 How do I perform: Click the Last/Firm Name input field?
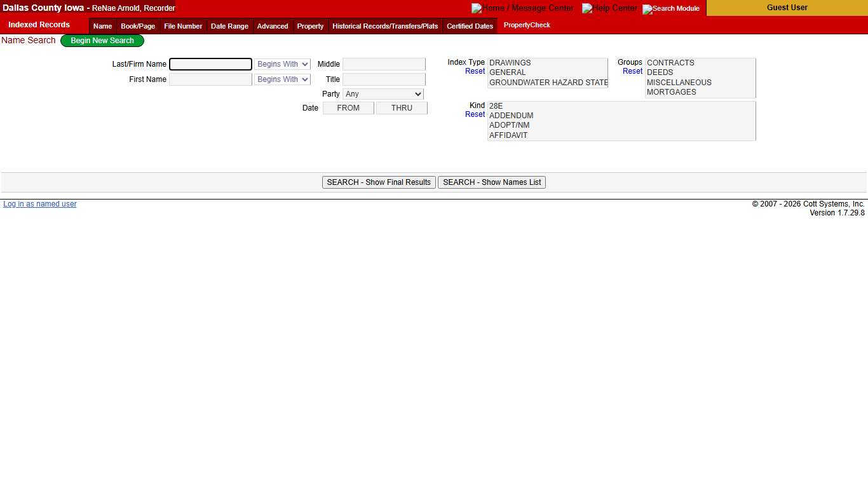point(210,64)
